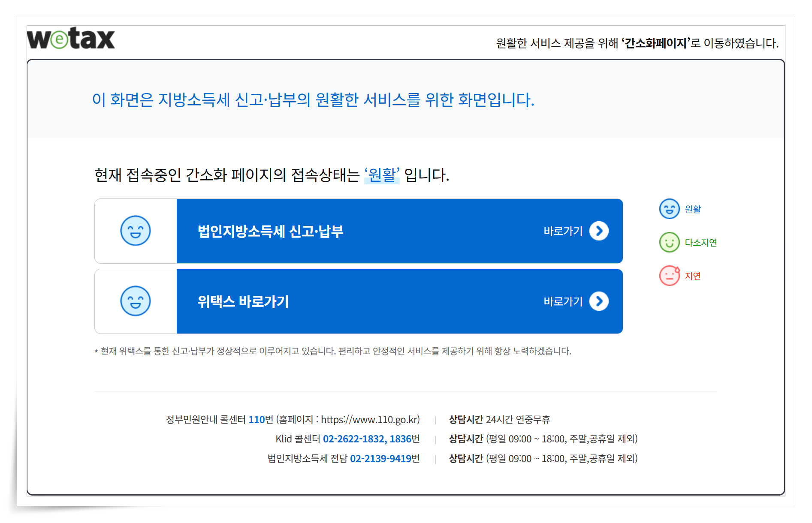
Task: Click the 110번 call center number
Action: tap(256, 420)
